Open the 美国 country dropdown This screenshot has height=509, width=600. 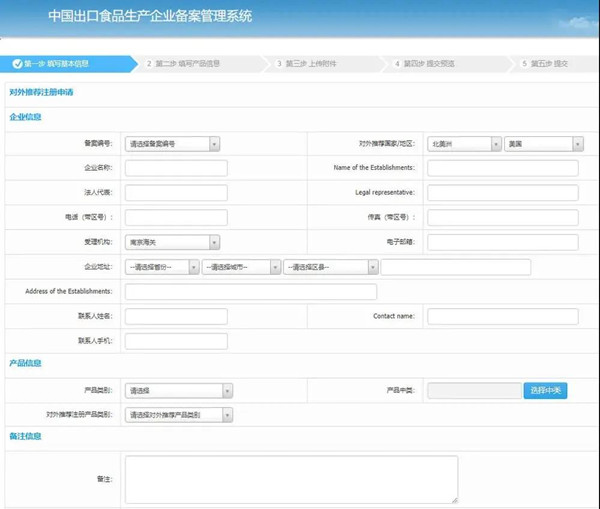click(543, 144)
